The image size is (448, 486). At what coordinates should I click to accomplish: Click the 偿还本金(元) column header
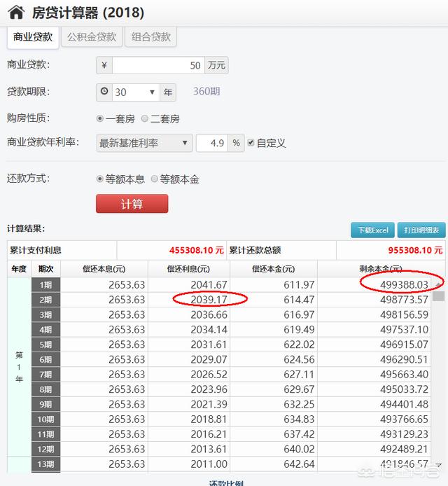point(273,269)
